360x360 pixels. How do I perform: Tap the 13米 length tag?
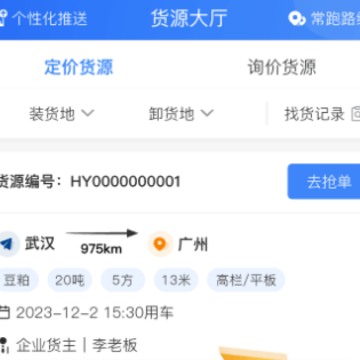[x=176, y=280]
